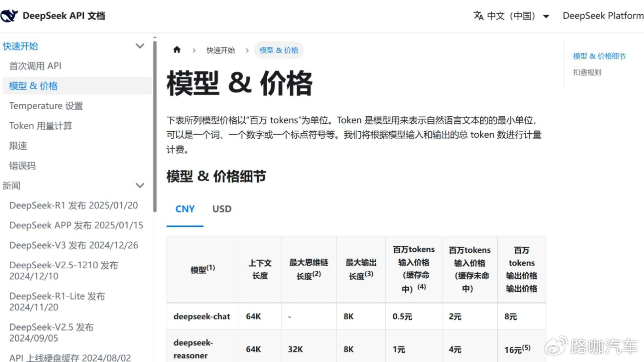Click the 上下文长度 column header
The width and height of the screenshot is (644, 362).
260,269
